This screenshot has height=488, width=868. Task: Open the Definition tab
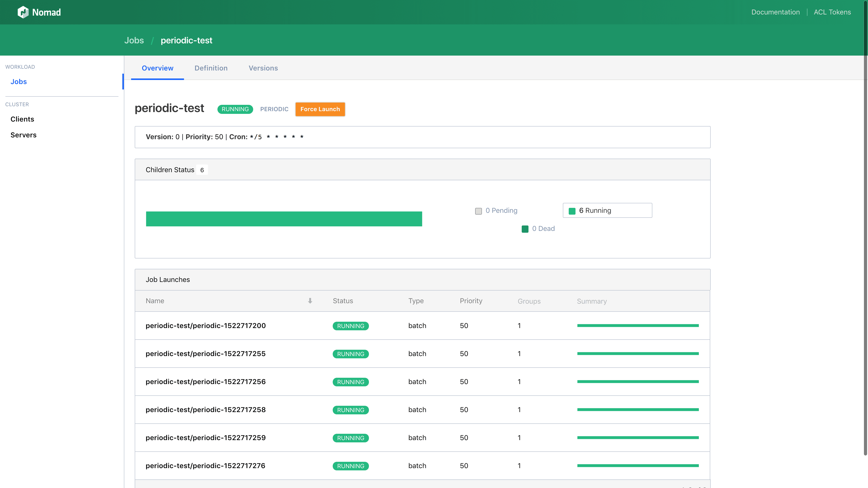click(x=211, y=68)
